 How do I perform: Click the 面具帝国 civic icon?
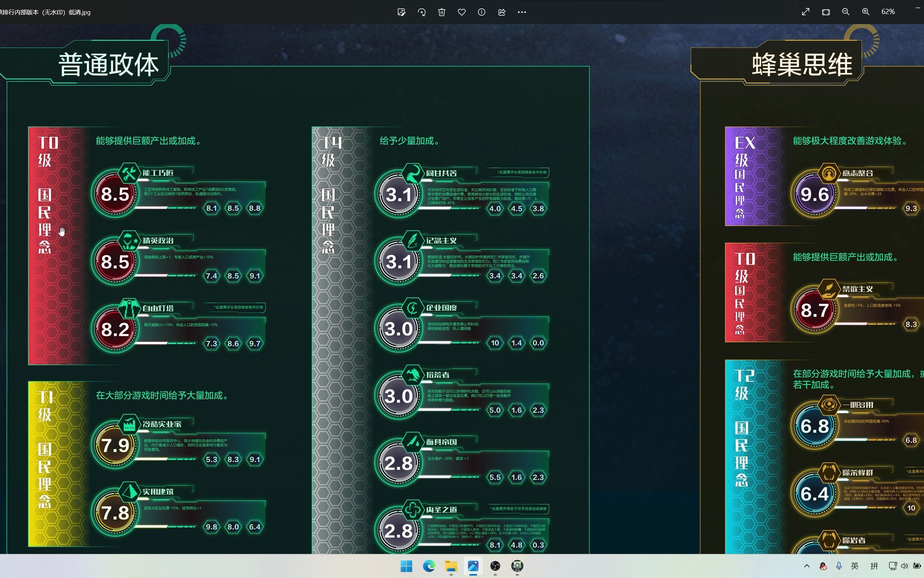click(413, 442)
